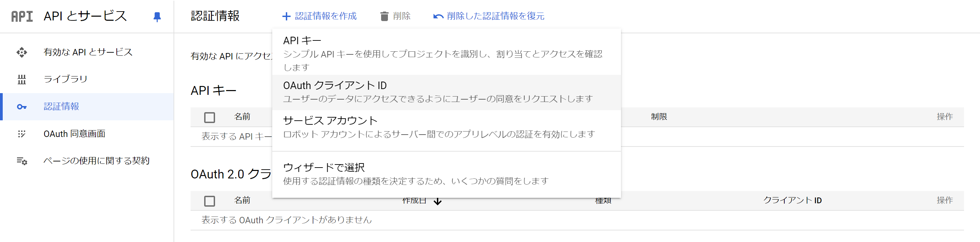
Task: Open ライブラリ in the sidebar
Action: 65,79
